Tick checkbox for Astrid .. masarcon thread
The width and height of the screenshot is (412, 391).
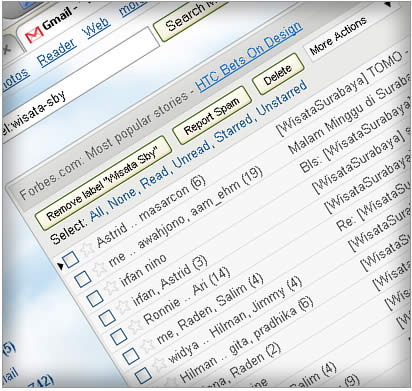(71, 260)
